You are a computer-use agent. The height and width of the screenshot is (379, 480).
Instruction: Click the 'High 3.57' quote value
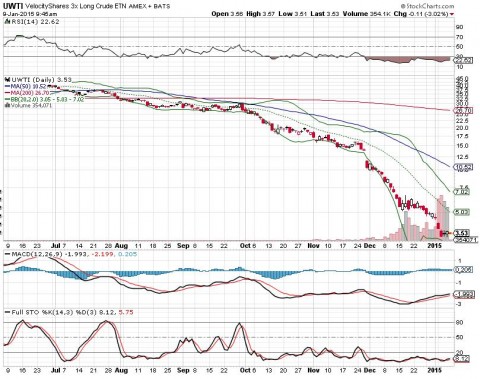click(261, 14)
